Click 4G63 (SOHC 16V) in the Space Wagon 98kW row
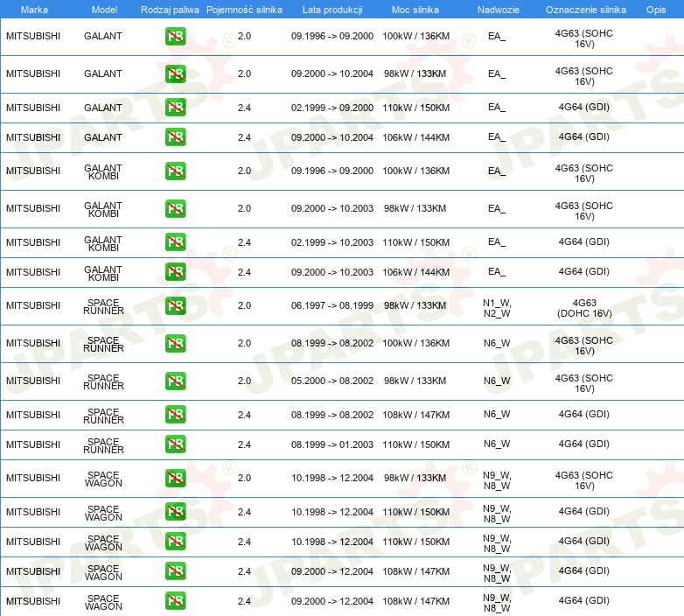Viewport: 684px width, 616px height. click(x=584, y=480)
